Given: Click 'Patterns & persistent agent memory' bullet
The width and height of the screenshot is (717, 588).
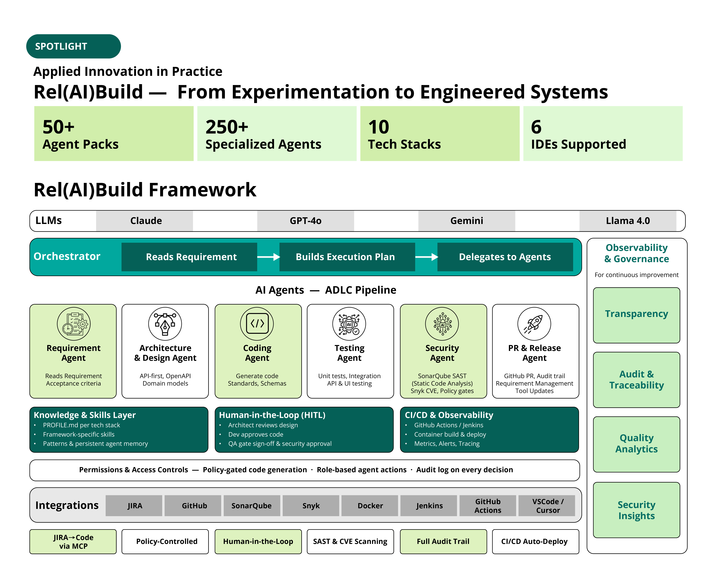Looking at the screenshot, I should [95, 444].
